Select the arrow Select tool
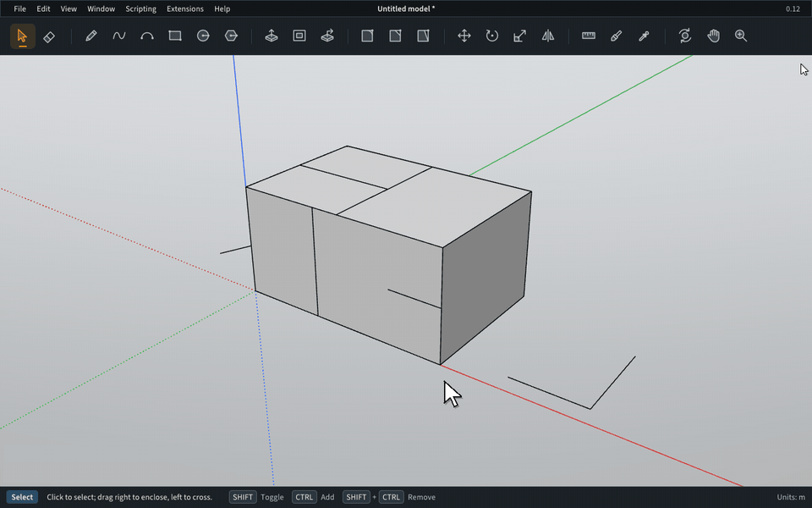This screenshot has height=508, width=812. pos(22,36)
